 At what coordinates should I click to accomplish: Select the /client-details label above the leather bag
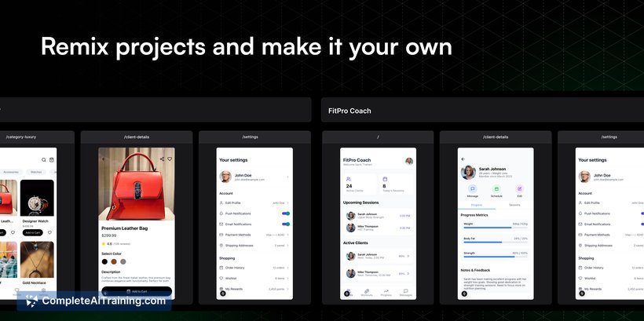click(x=137, y=137)
